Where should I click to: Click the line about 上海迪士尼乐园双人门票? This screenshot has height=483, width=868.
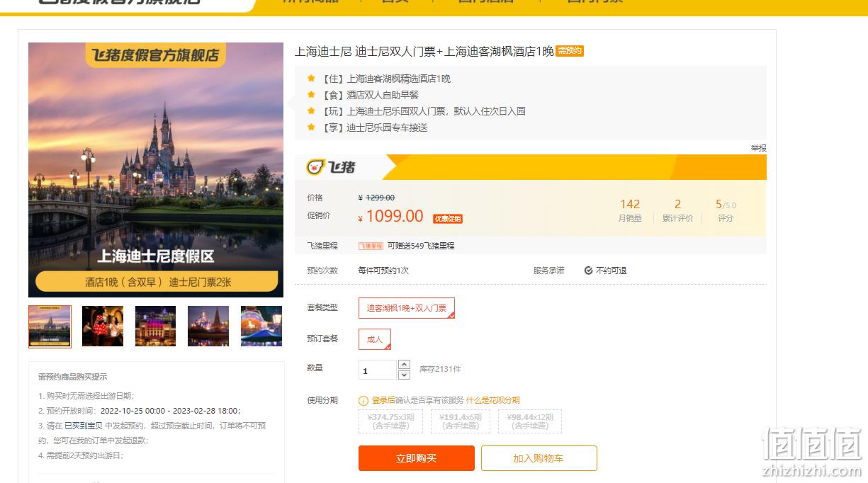coord(436,111)
